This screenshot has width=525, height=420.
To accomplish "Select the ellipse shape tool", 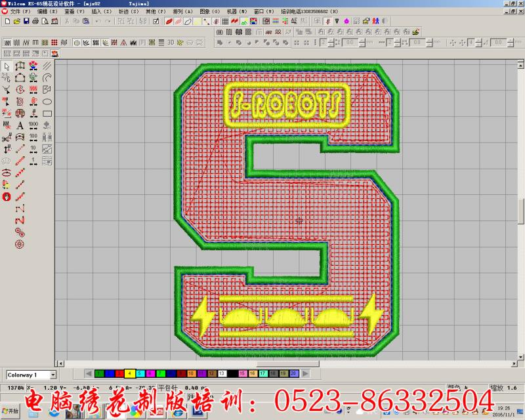I will (47, 102).
